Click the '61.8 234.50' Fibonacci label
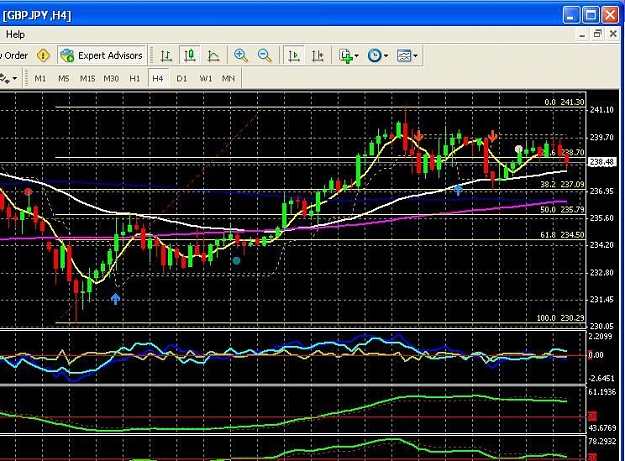The width and height of the screenshot is (625, 461). tap(562, 235)
